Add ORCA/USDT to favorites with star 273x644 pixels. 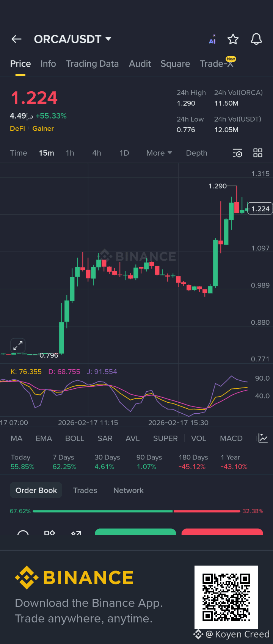(233, 39)
